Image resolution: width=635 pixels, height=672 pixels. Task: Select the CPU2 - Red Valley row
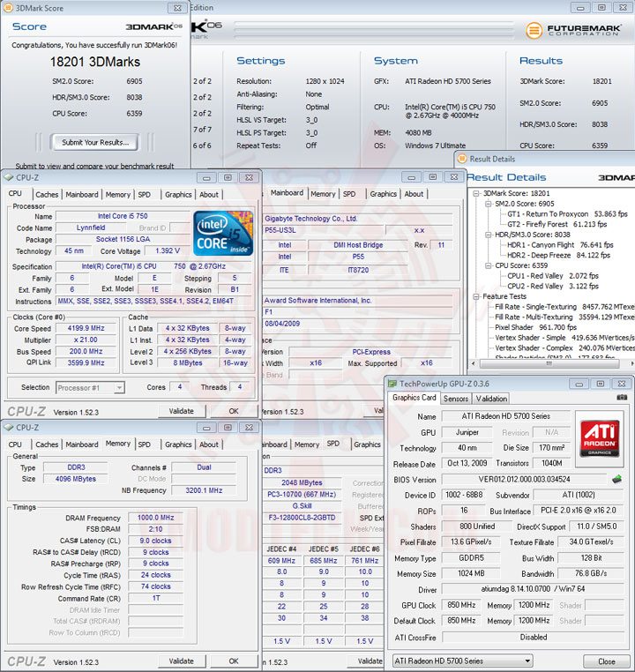pyautogui.click(x=553, y=286)
